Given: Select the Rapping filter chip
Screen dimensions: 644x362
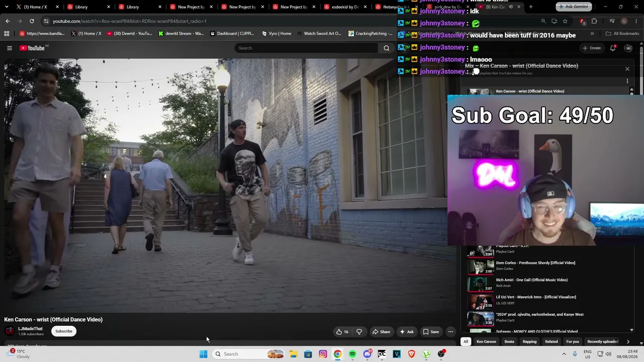Looking at the screenshot, I should coord(530,342).
